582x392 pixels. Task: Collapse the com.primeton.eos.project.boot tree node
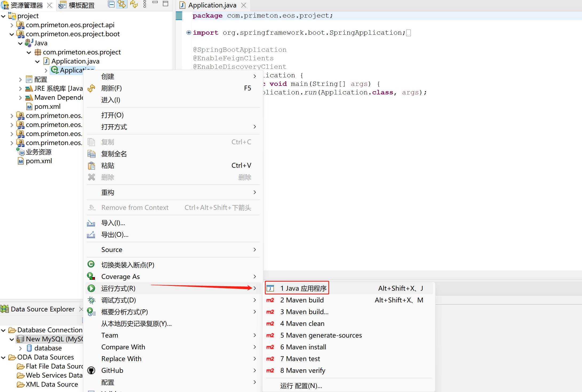tap(12, 34)
